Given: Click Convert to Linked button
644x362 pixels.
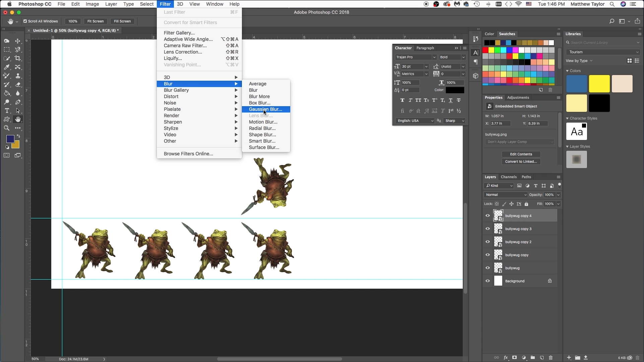Looking at the screenshot, I should coord(521,161).
